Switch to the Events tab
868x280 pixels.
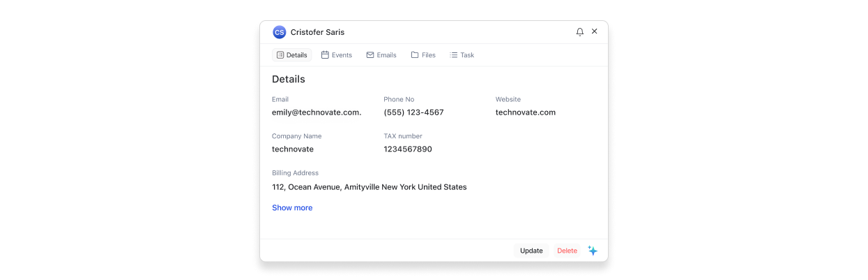(x=336, y=55)
